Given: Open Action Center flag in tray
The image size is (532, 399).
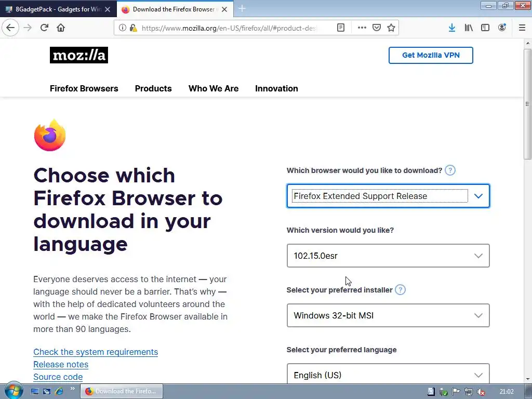Looking at the screenshot, I should (x=456, y=392).
